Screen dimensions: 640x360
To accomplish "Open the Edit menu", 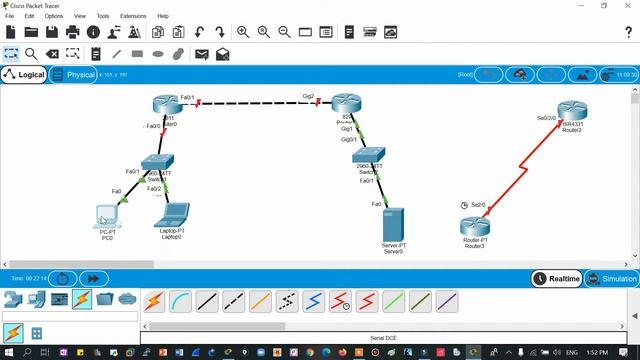I will (29, 16).
